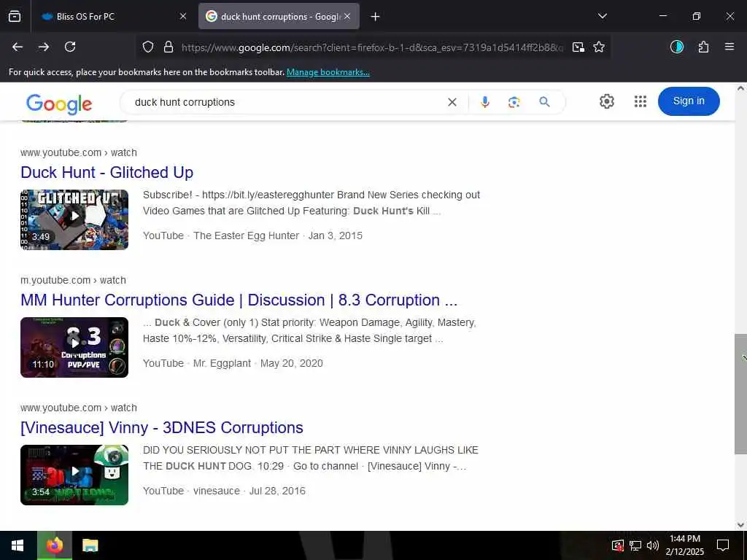Open the Google apps grid
The height and width of the screenshot is (560, 747).
pos(640,101)
